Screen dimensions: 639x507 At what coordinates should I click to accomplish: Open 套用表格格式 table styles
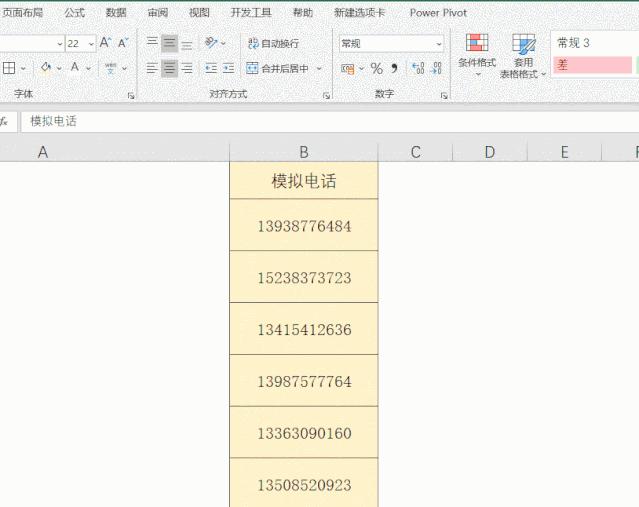[x=523, y=55]
